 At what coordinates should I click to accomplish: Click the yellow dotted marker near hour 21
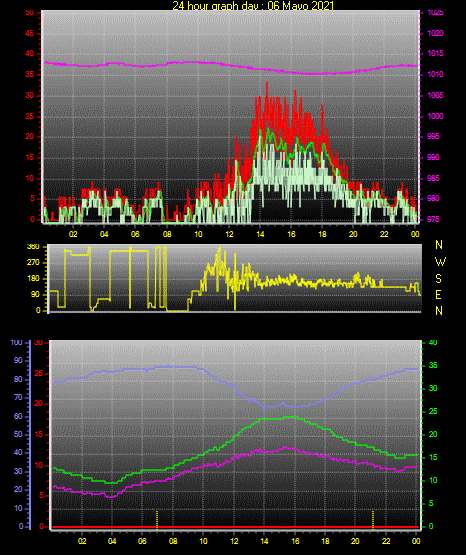[x=373, y=520]
